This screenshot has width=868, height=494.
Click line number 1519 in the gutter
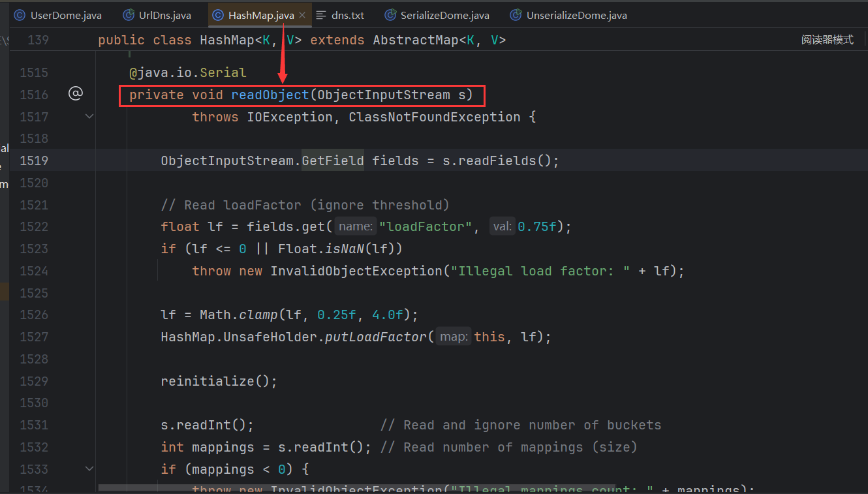[x=34, y=161]
